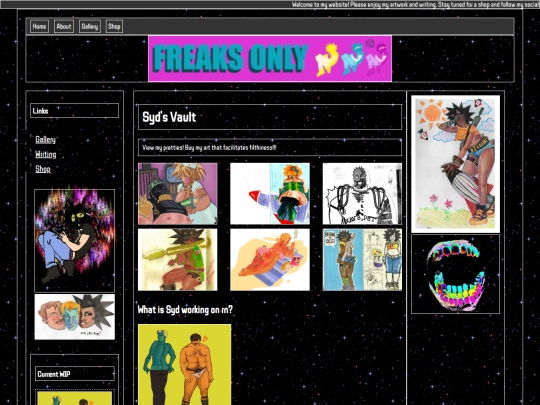This screenshot has width=540, height=405.
Task: Open the orange figure on blanket thumbnail
Action: tap(270, 260)
